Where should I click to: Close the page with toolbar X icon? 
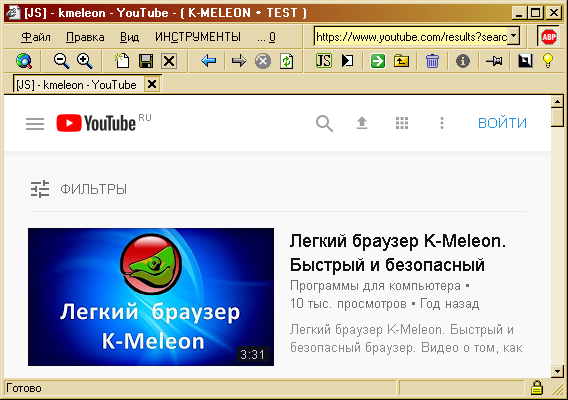click(169, 61)
